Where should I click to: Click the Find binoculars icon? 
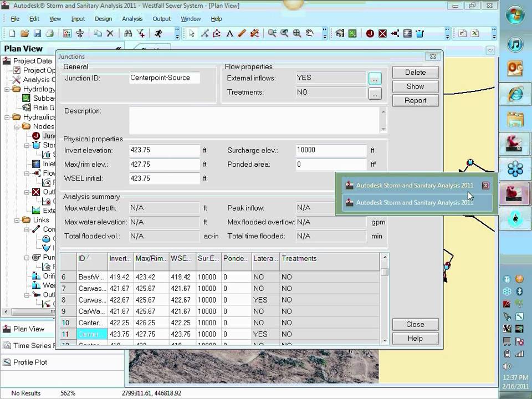pos(128,33)
